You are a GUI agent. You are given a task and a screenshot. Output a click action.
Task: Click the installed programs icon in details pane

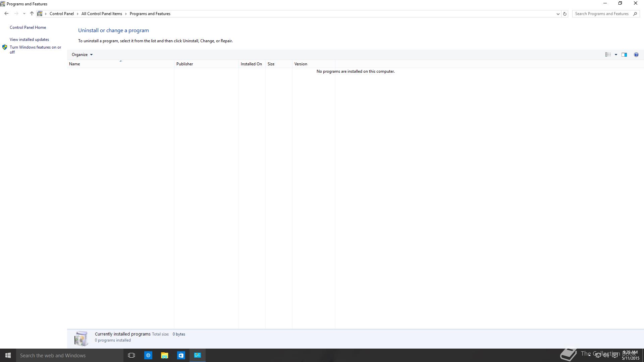(x=81, y=338)
